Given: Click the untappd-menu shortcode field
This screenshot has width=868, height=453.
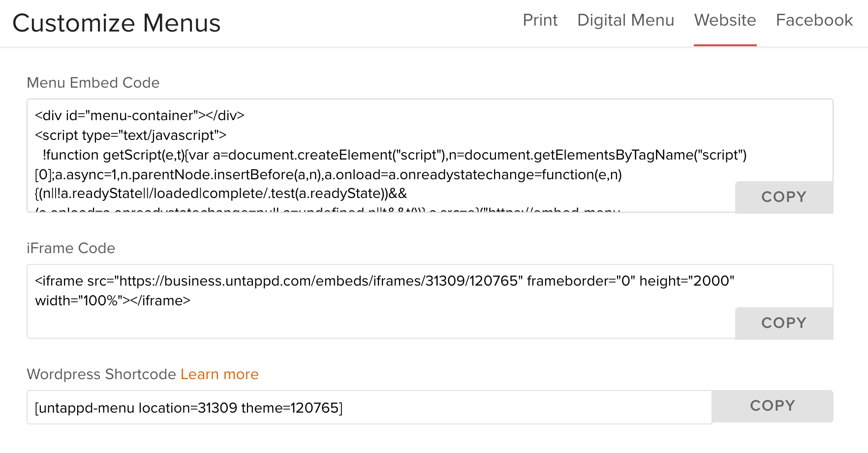Looking at the screenshot, I should point(369,408).
